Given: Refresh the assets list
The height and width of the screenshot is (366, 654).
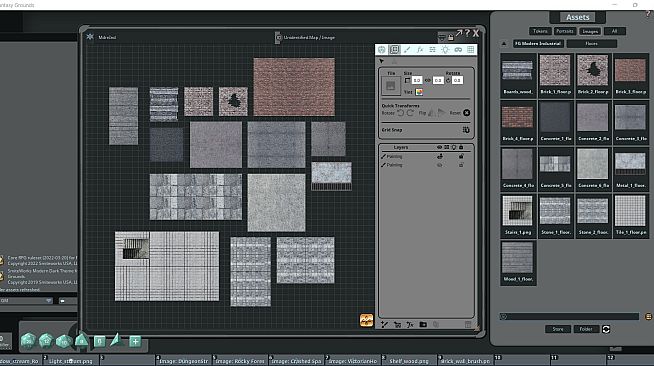Looking at the screenshot, I should 606,329.
